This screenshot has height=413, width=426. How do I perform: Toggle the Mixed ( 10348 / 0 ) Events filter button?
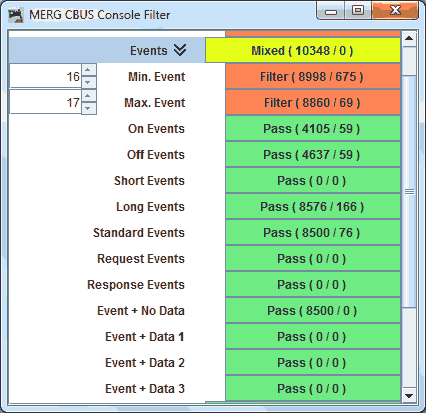coord(303,50)
